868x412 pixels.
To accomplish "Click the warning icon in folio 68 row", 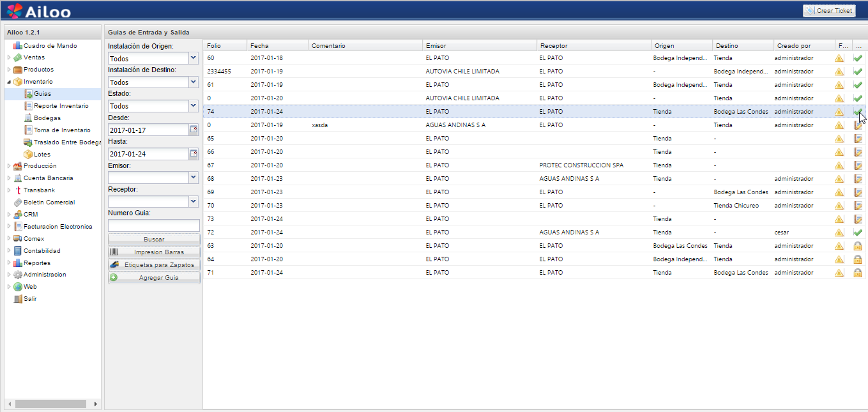I will click(839, 179).
